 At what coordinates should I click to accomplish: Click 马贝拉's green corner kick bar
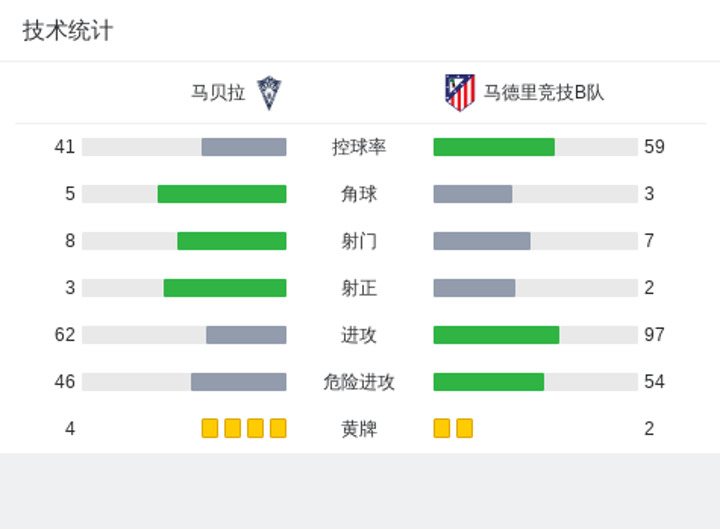tap(222, 194)
